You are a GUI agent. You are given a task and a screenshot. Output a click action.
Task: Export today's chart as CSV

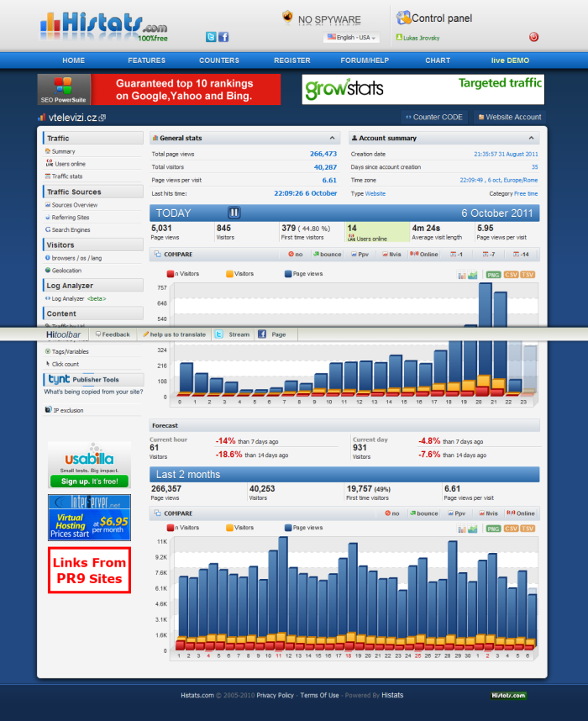(511, 275)
